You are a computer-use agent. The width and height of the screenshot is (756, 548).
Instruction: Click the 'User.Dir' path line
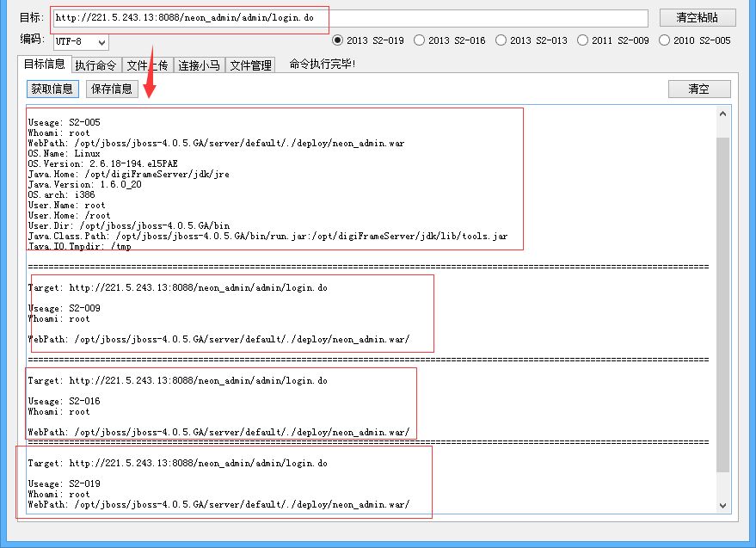(129, 225)
